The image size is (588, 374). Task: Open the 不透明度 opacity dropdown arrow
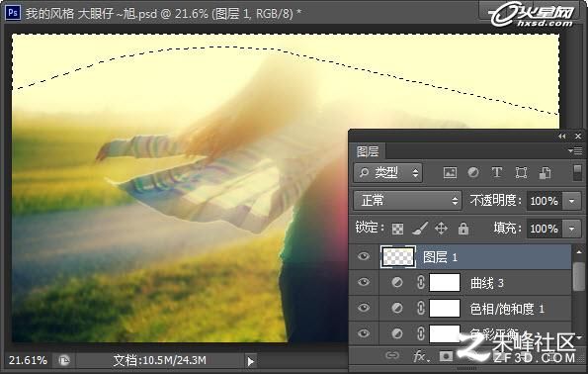(572, 201)
